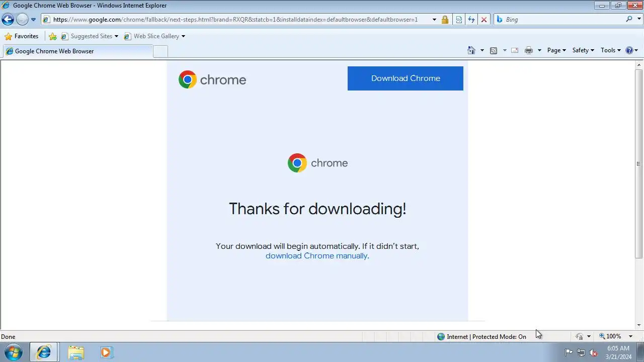
Task: Refresh the page
Action: click(471, 20)
